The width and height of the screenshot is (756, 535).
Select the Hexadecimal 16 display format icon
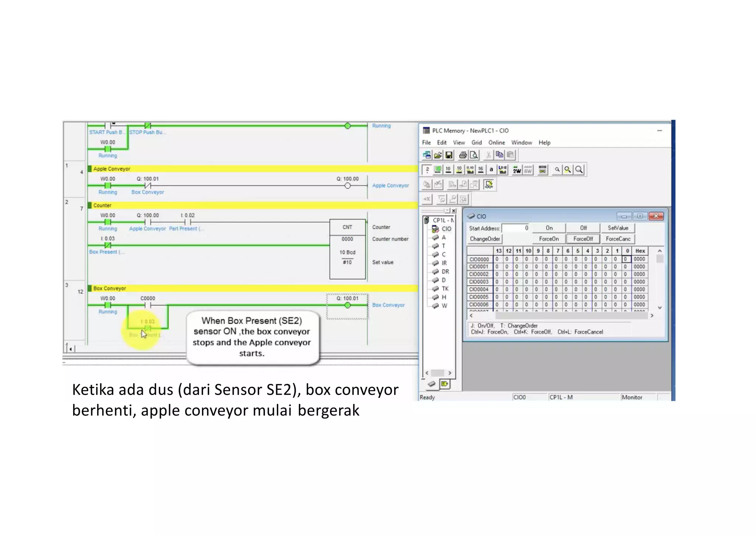click(481, 170)
